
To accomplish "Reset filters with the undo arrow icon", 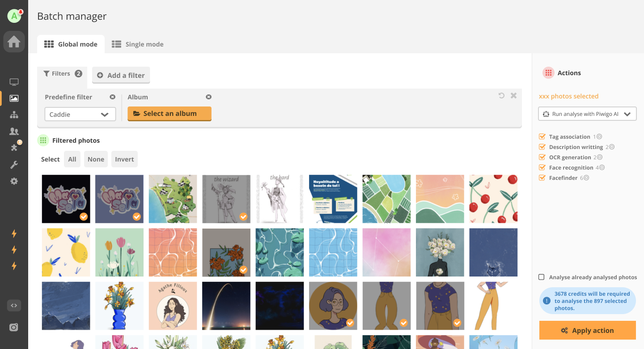I will 501,95.
